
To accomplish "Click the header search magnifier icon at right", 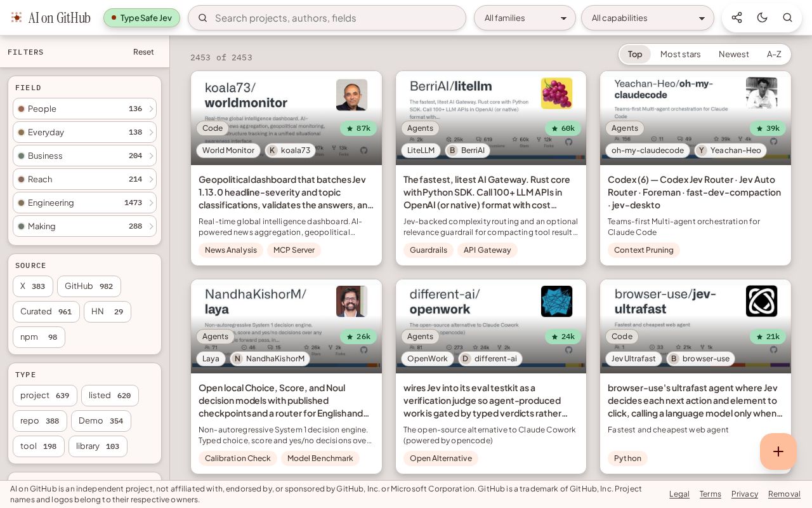I will pos(787,18).
